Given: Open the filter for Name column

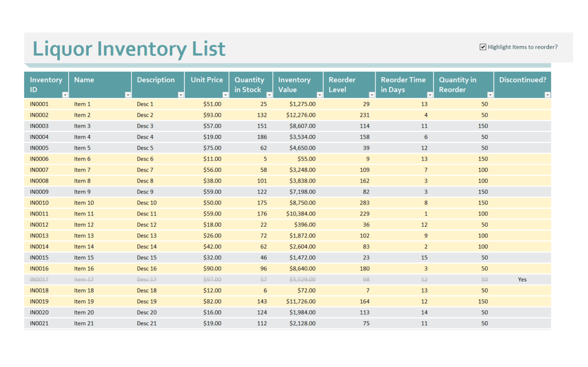Looking at the screenshot, I should [x=127, y=93].
